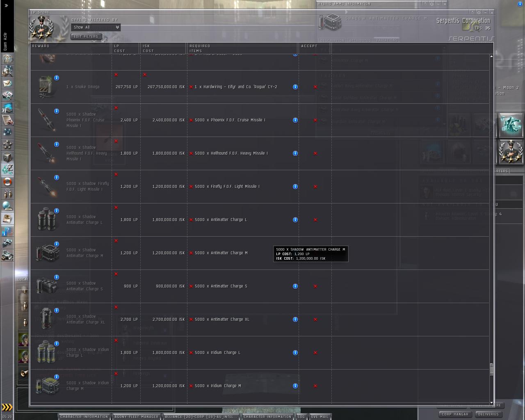The image size is (525, 420).
Task: Open the People & Places sidebar icon
Action: pyautogui.click(x=7, y=71)
